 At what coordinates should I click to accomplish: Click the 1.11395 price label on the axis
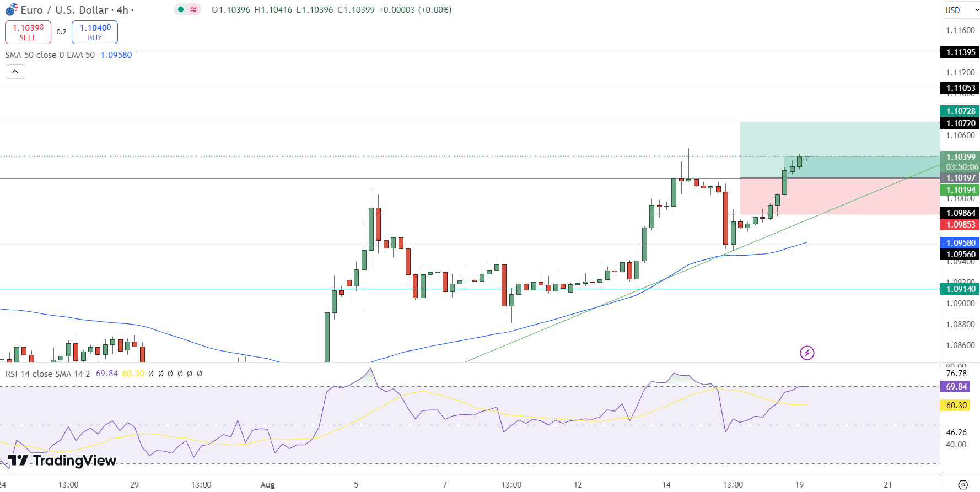click(x=960, y=52)
